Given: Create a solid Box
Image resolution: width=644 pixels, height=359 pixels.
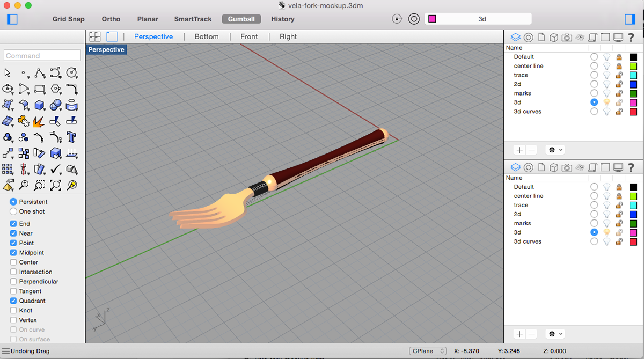Looking at the screenshot, I should (x=40, y=105).
